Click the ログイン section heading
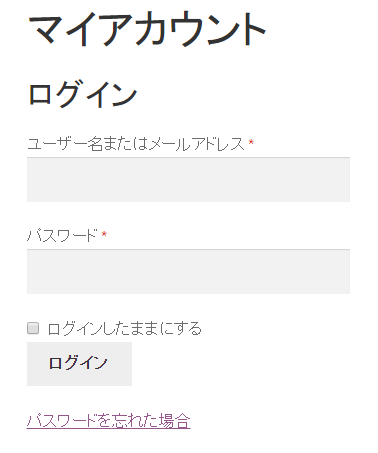The image size is (378, 453). pos(82,94)
